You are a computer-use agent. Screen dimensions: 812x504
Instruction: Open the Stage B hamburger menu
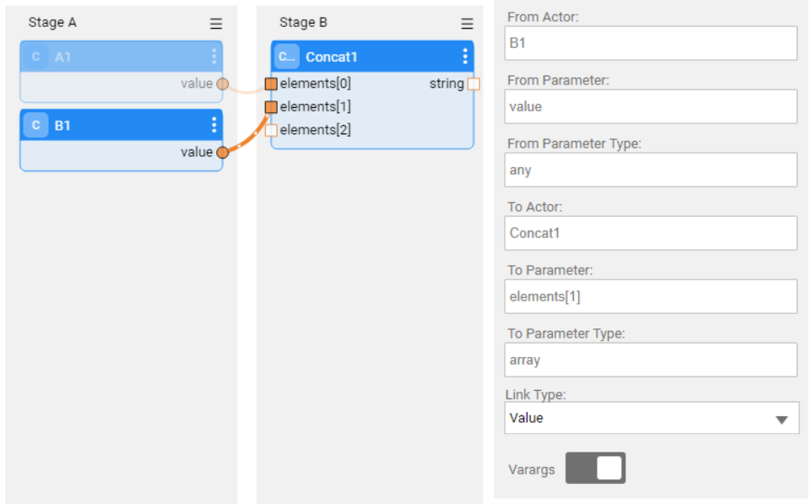(x=467, y=24)
